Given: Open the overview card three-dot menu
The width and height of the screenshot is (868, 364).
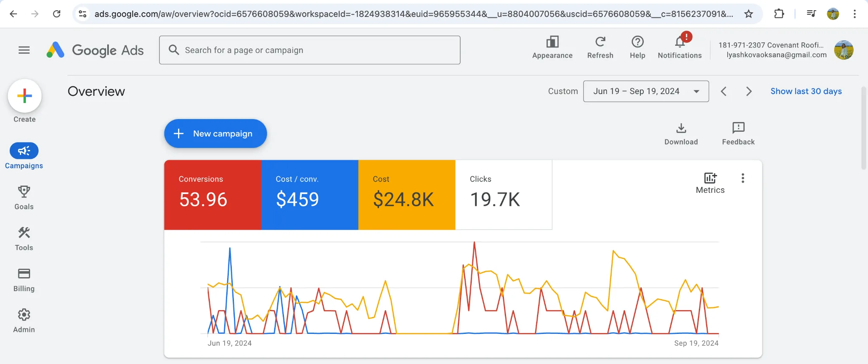Looking at the screenshot, I should (743, 178).
